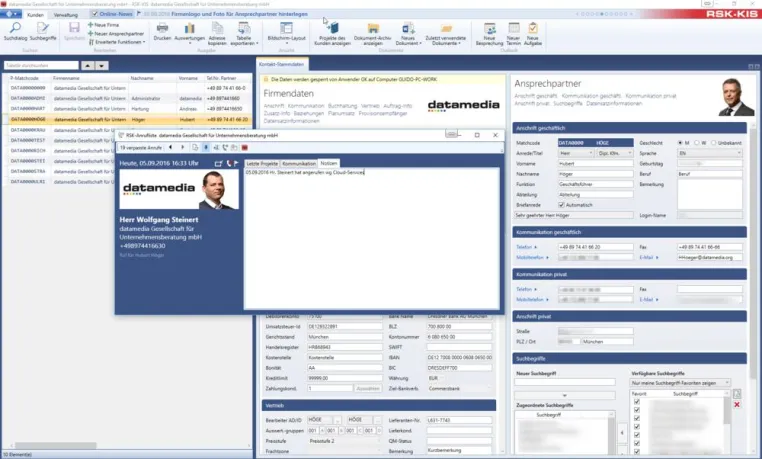Image resolution: width=762 pixels, height=459 pixels.
Task: Open Auswertungen chart icon
Action: click(x=190, y=32)
